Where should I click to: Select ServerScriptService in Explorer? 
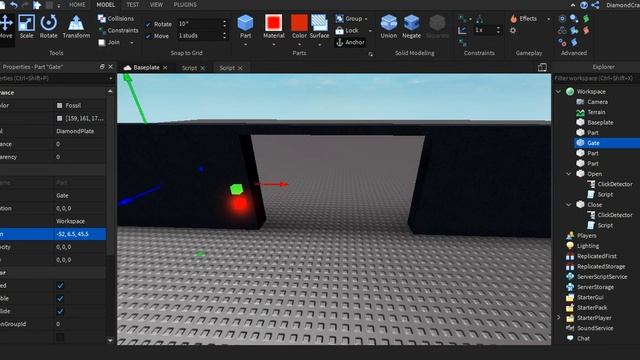[602, 277]
